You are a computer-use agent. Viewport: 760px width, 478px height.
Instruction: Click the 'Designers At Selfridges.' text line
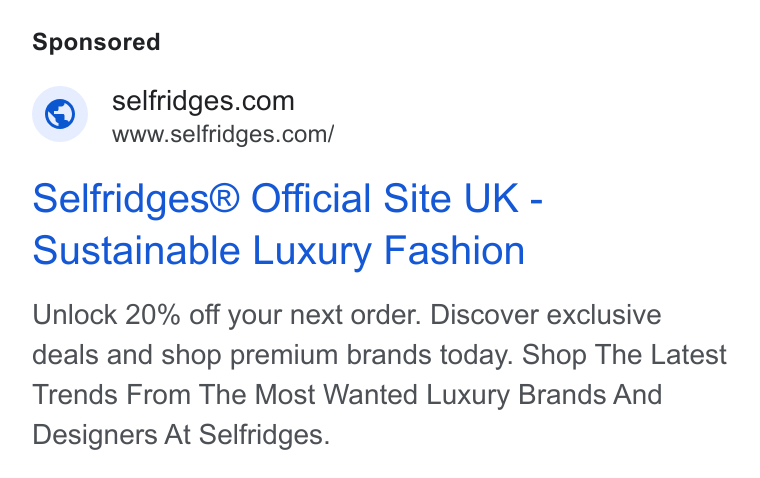coord(181,434)
